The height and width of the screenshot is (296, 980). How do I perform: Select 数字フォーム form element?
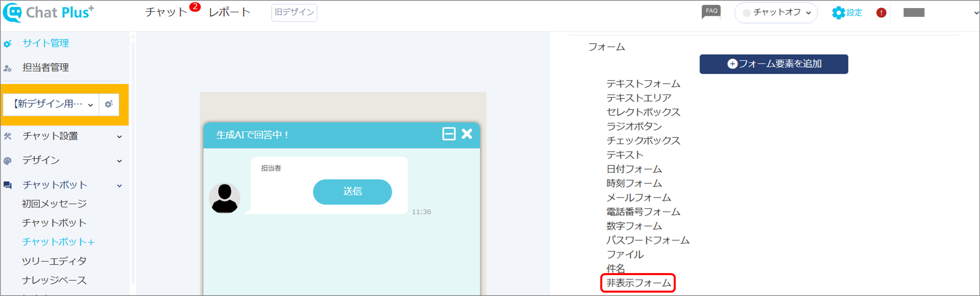coord(634,226)
